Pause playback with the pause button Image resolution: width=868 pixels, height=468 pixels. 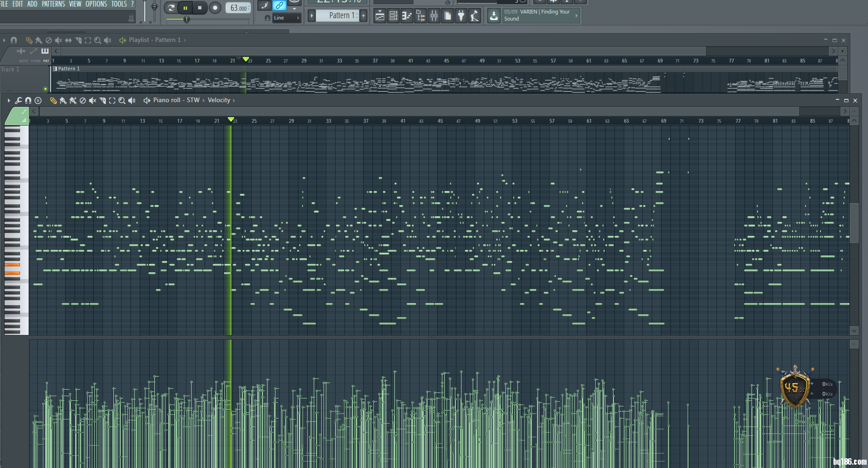coord(186,7)
